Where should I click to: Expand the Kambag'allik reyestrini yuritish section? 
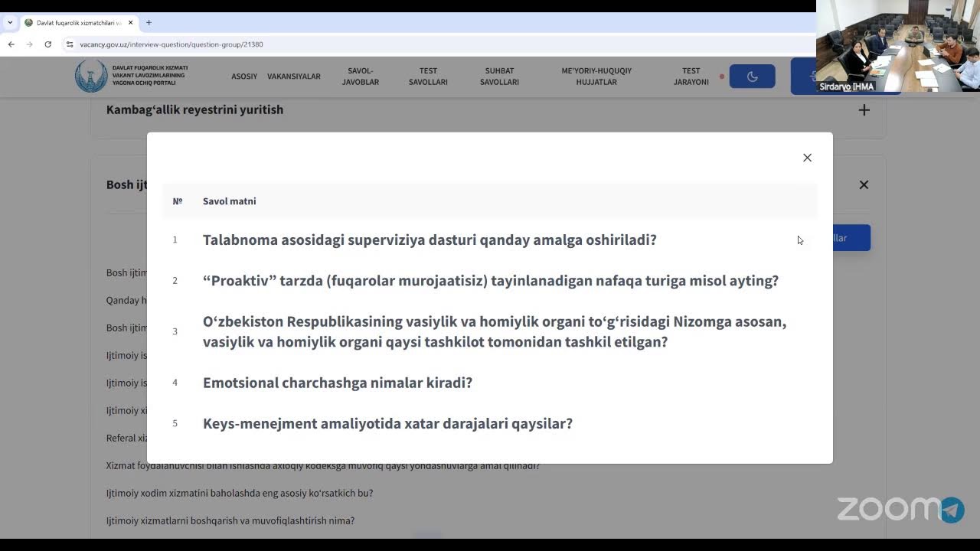[x=864, y=110]
